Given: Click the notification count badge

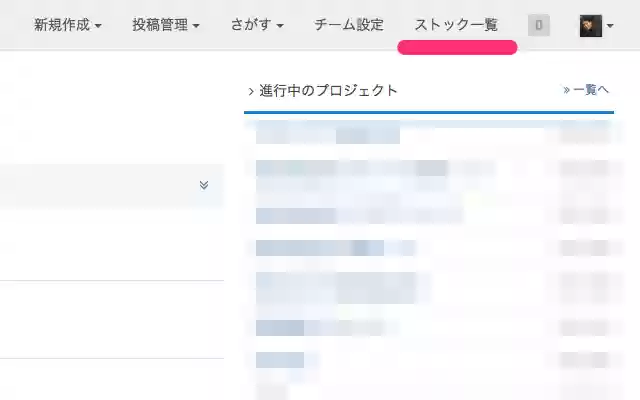Looking at the screenshot, I should click(x=539, y=26).
